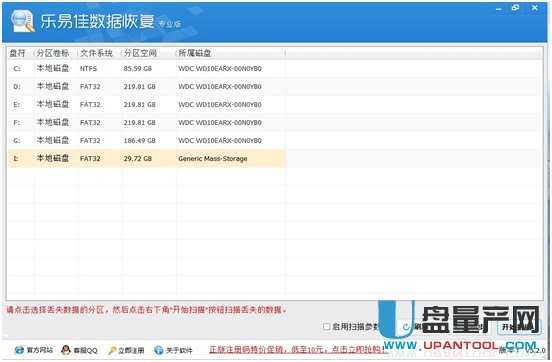
Task: Contact customer service via the QQ penguin icon
Action: (x=66, y=350)
